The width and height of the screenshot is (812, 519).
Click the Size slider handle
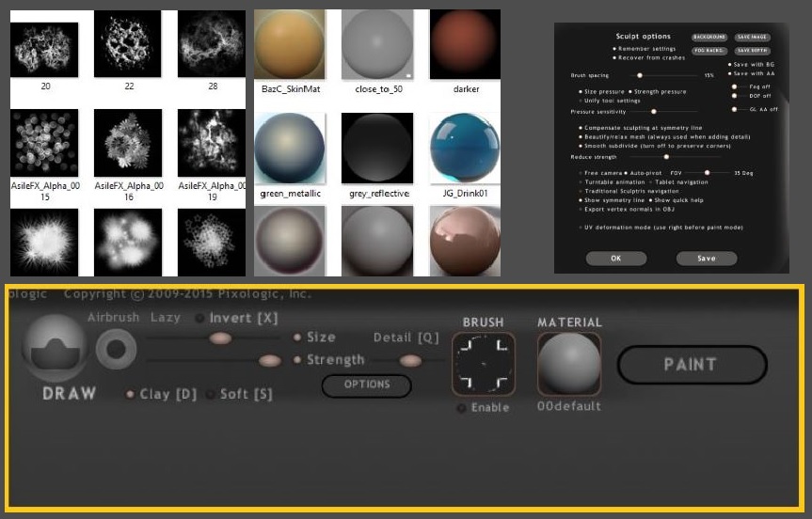coord(220,338)
